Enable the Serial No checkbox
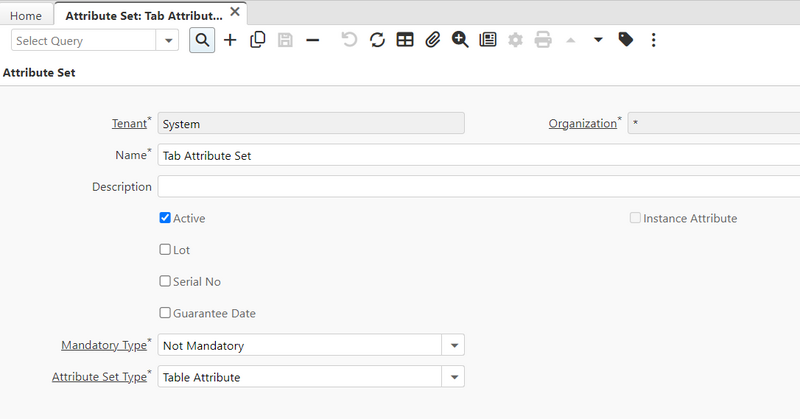800x419 pixels. pyautogui.click(x=165, y=282)
